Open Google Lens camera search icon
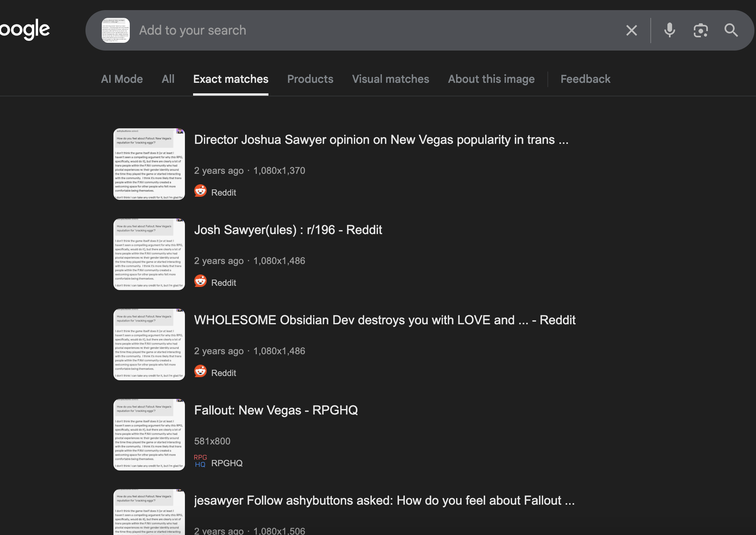756x535 pixels. tap(700, 30)
